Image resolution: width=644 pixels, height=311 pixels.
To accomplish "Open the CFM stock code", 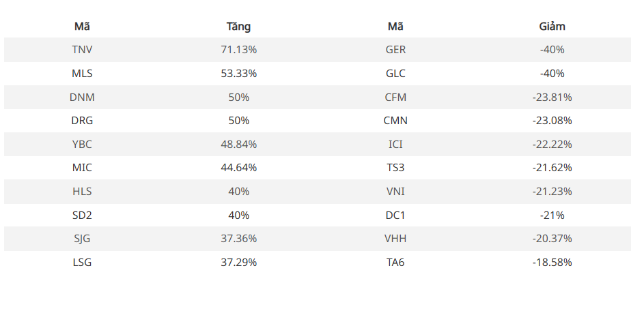I will [395, 97].
